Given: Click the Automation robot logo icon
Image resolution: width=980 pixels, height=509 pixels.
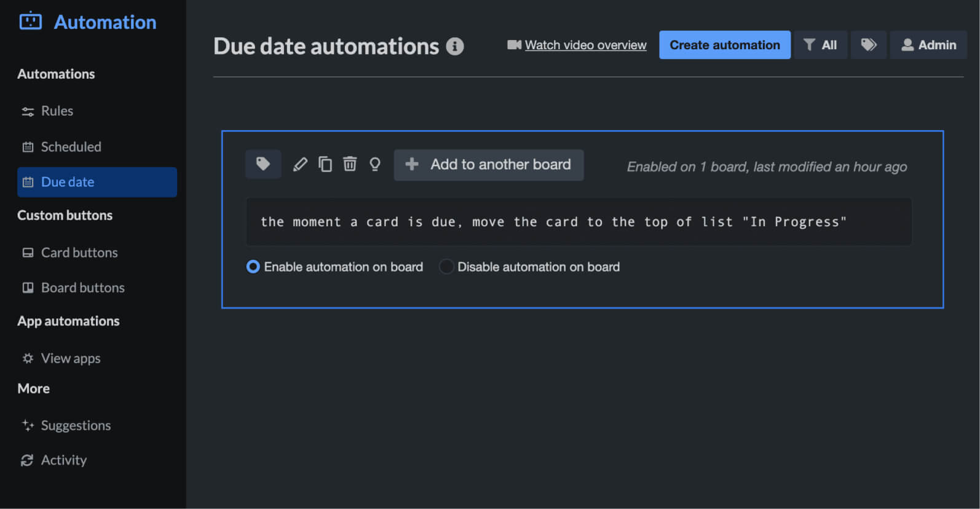Looking at the screenshot, I should pos(30,22).
